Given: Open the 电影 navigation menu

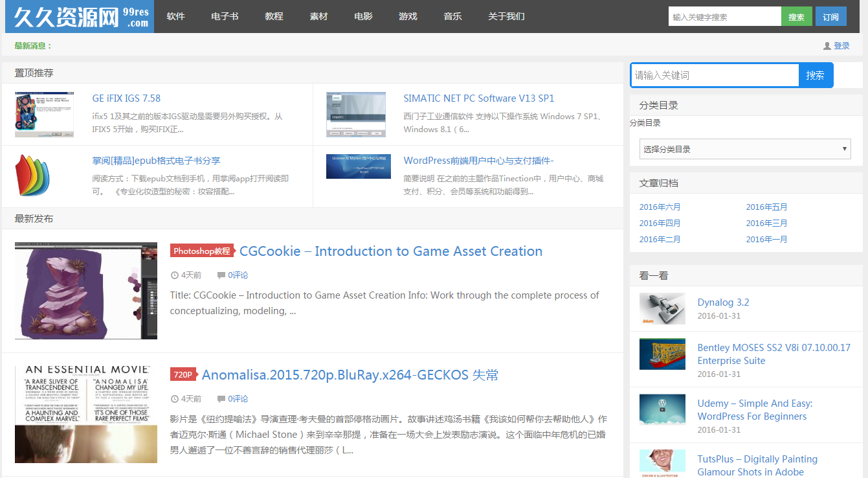Looking at the screenshot, I should point(363,16).
